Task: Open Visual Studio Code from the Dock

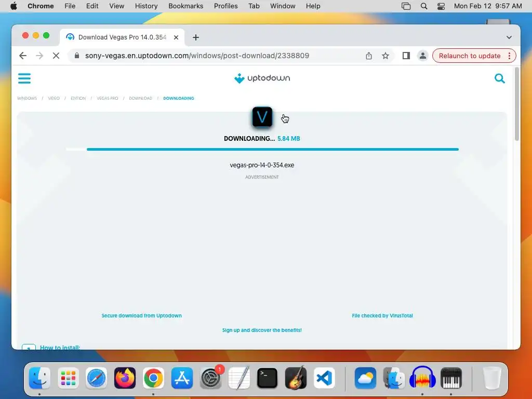Action: (324, 378)
